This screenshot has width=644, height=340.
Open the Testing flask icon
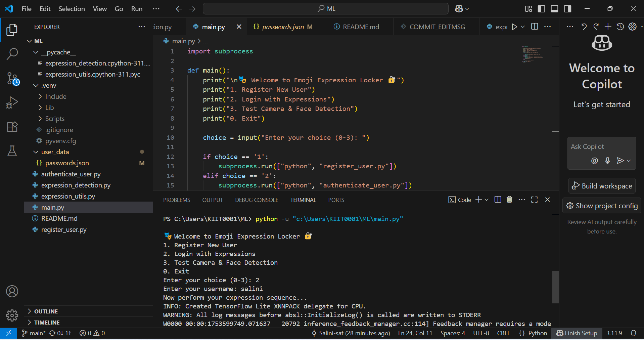click(x=12, y=151)
